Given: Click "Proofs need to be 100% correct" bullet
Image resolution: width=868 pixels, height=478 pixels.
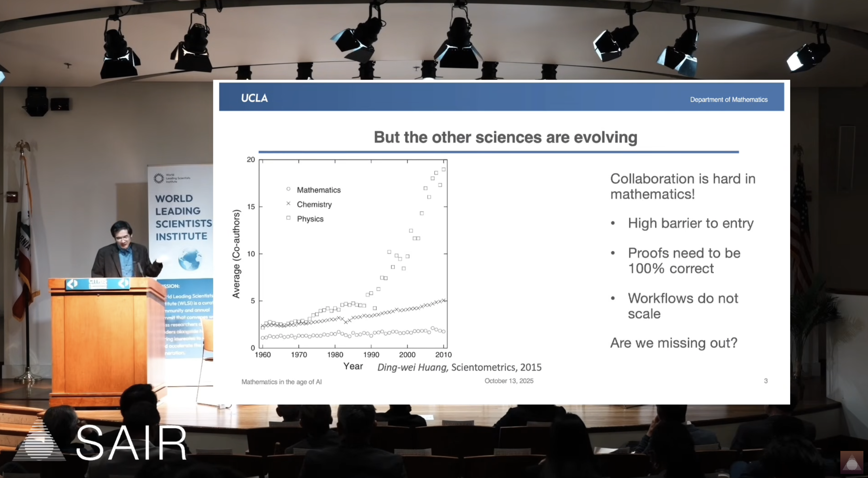Looking at the screenshot, I should click(684, 261).
